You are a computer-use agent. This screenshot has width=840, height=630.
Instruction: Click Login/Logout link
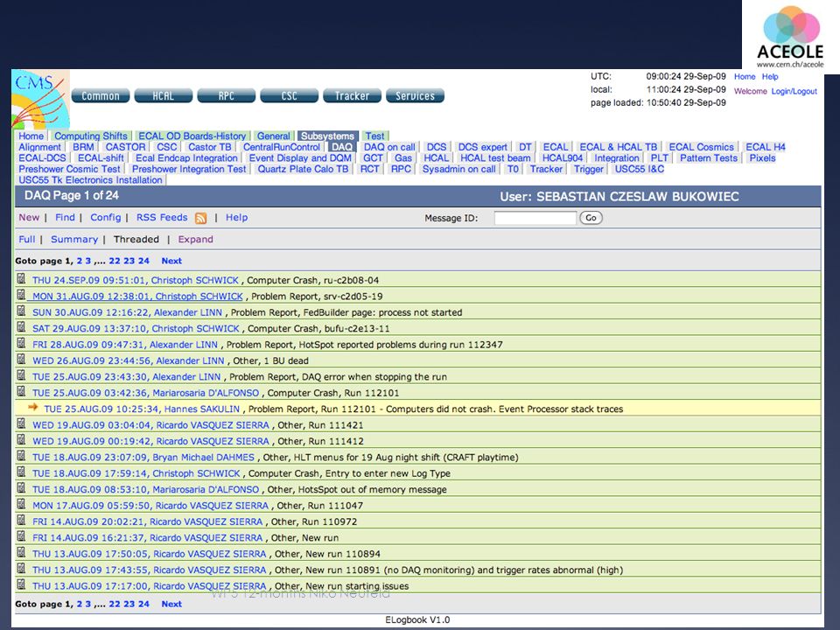pyautogui.click(x=794, y=92)
